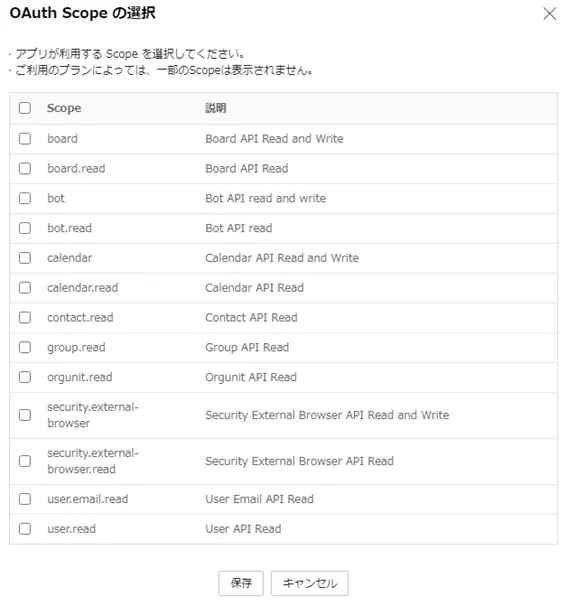Click the 説明 column header
The image size is (567, 606).
(x=216, y=108)
